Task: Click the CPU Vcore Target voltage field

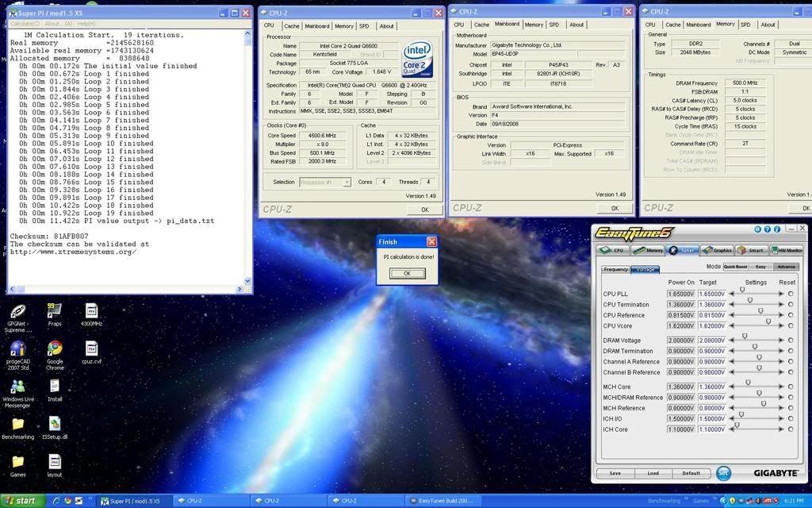Action: coord(711,326)
